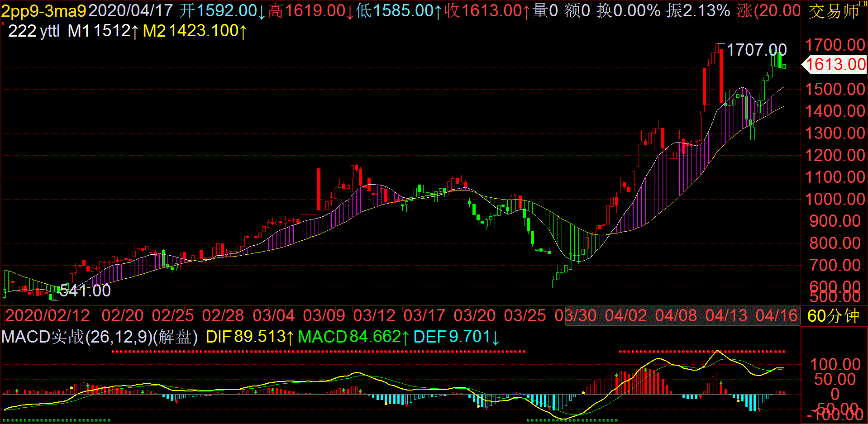Click the MACD实战(26,12,9)(解盘) indicator title
868x424 pixels.
[x=100, y=337]
